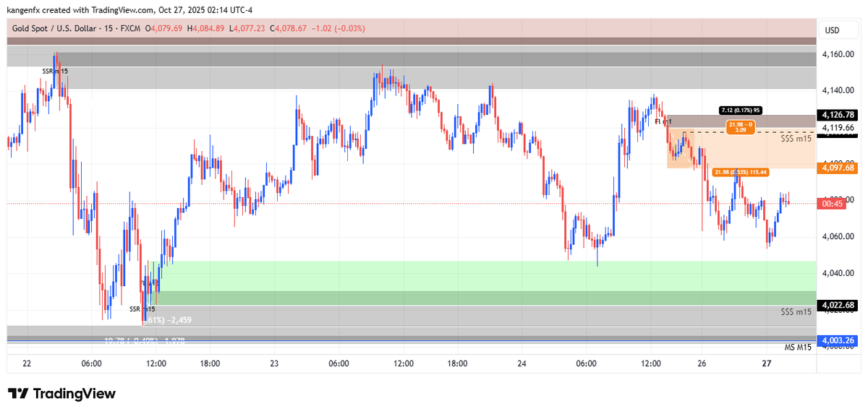This screenshot has height=414, width=868.
Task: Click the USD currency label on price axis
Action: click(x=832, y=30)
